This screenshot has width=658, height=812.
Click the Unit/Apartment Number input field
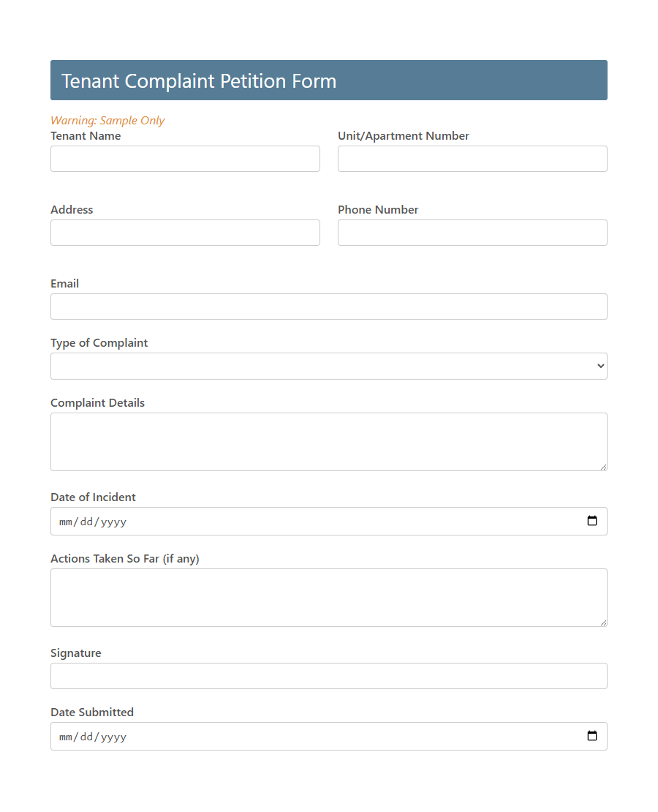[472, 159]
